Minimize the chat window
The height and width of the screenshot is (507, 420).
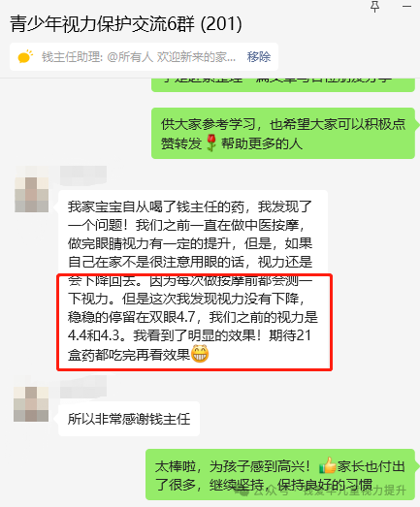click(406, 7)
